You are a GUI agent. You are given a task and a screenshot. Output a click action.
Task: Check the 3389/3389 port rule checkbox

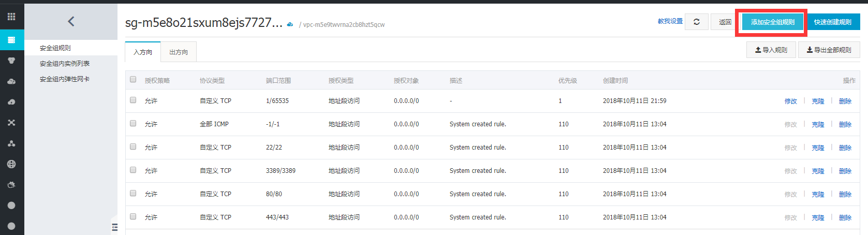133,170
